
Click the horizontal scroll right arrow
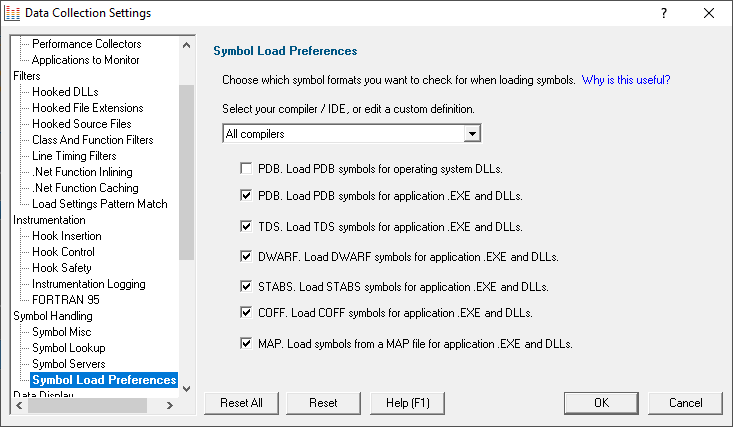[170, 405]
